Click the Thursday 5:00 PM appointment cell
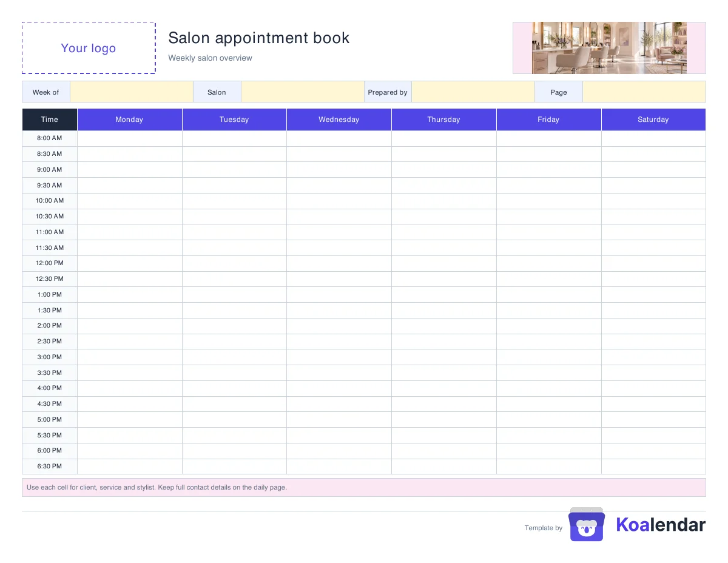This screenshot has height=563, width=728. (x=443, y=420)
